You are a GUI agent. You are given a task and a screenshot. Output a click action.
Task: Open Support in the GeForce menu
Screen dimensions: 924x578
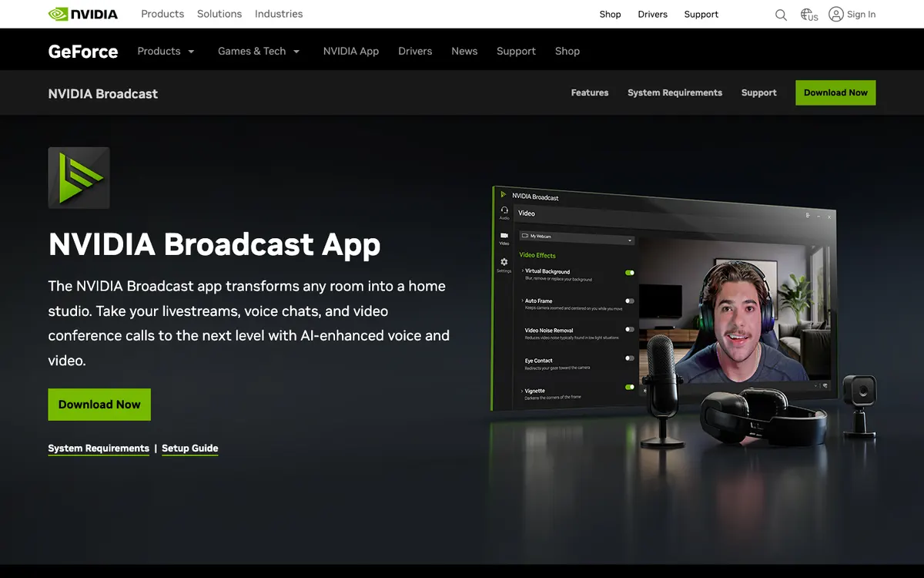tap(516, 51)
